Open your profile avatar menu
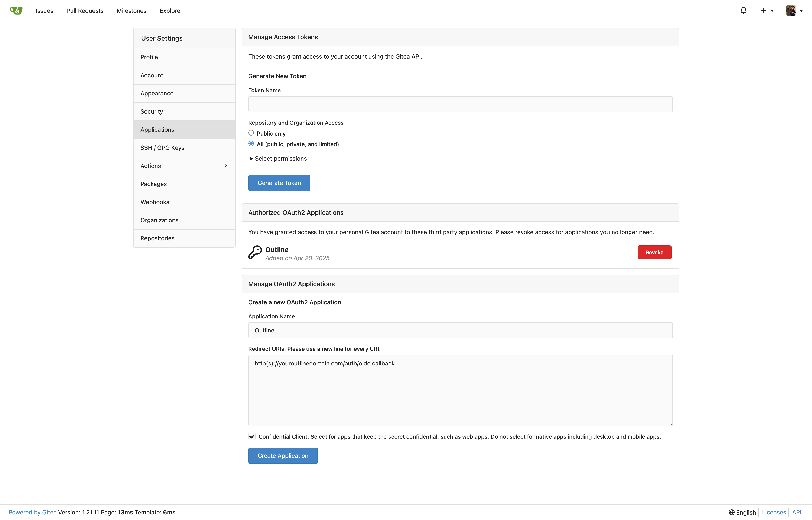Screen dimensions: 812x520 pos(791,10)
